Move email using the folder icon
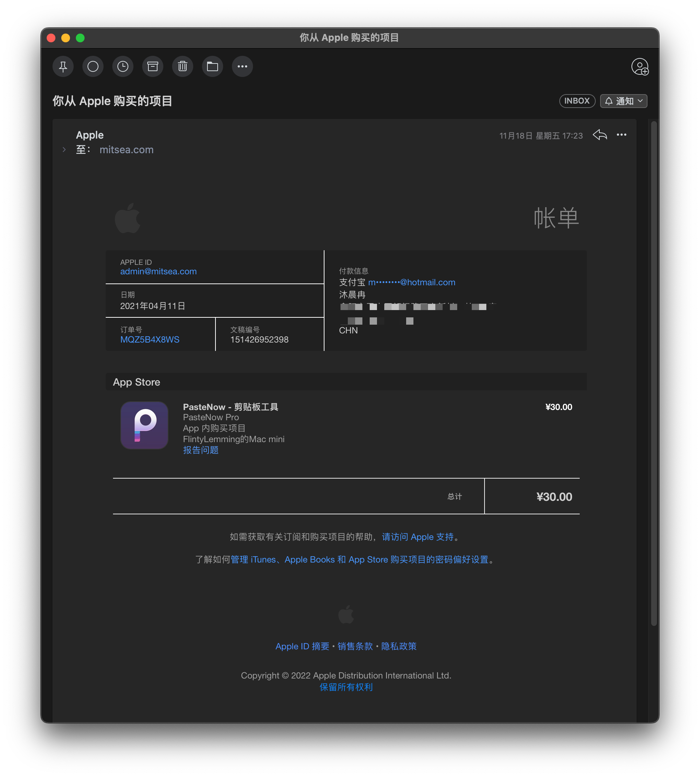Image resolution: width=700 pixels, height=777 pixels. 212,67
